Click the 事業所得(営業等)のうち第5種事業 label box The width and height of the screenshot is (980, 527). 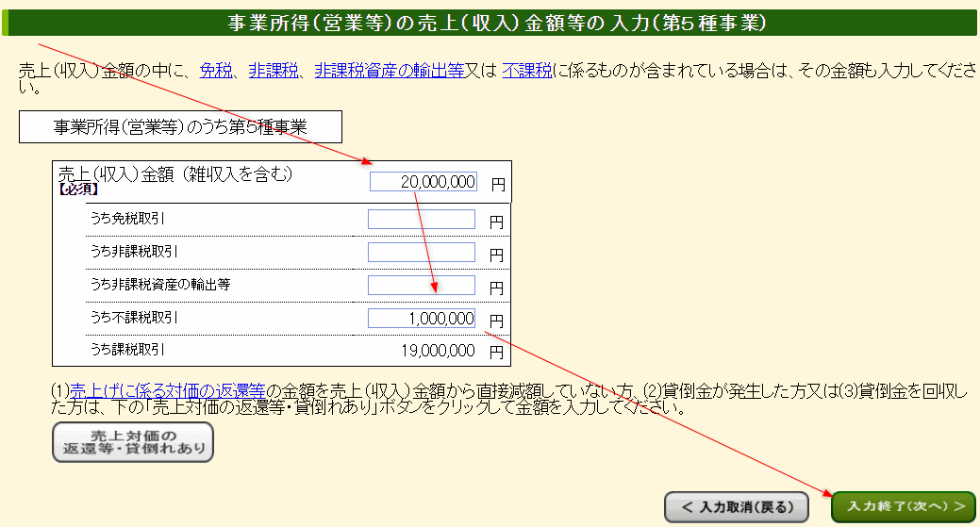pyautogui.click(x=180, y=127)
